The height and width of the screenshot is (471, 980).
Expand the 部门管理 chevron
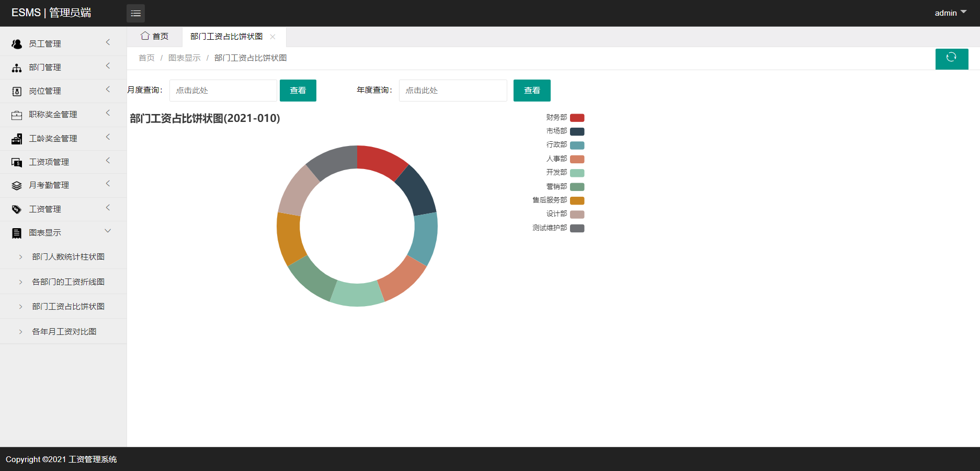(108, 65)
